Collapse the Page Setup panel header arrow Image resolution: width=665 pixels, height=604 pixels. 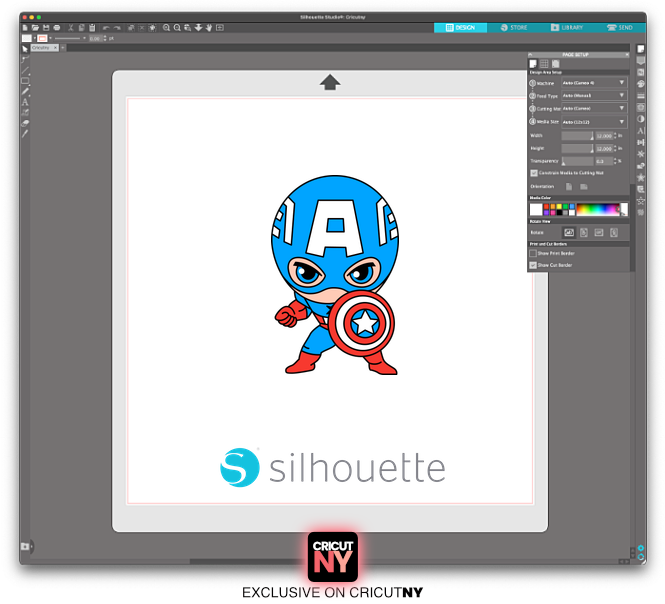530,55
